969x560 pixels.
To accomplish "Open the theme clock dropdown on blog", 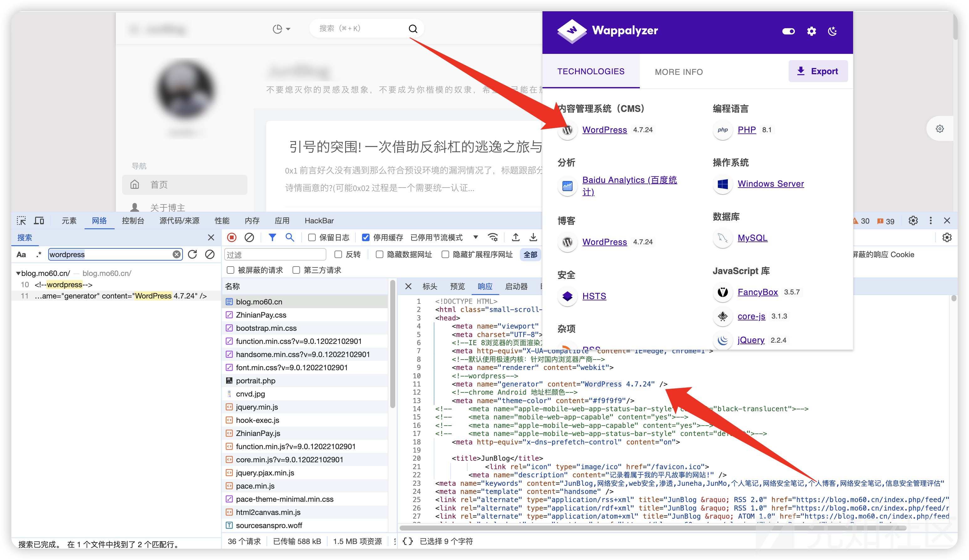I will point(282,29).
